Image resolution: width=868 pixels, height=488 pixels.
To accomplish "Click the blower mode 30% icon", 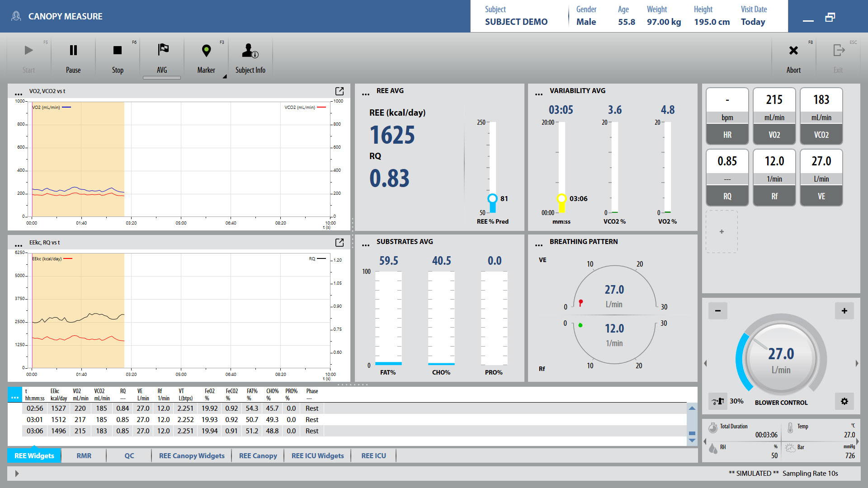I will tap(717, 401).
